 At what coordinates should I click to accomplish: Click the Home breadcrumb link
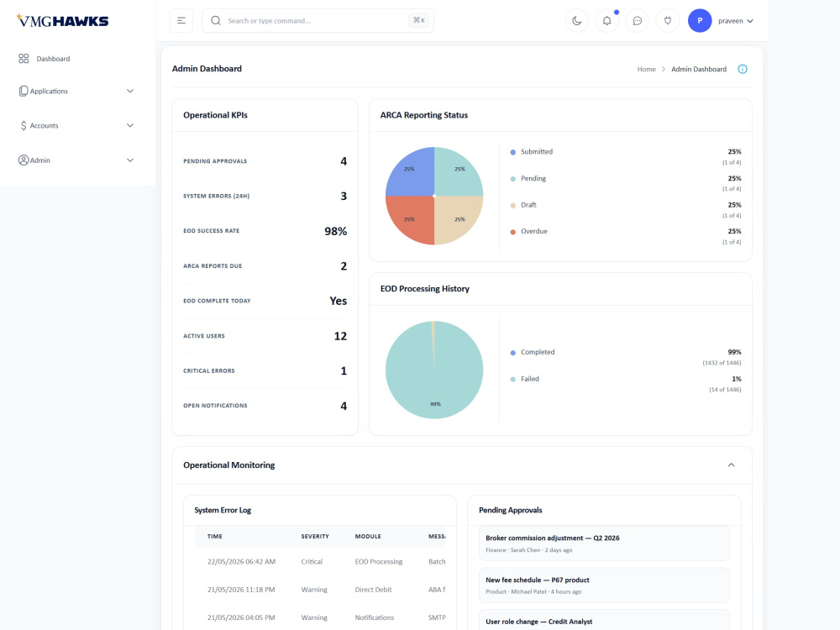[646, 69]
